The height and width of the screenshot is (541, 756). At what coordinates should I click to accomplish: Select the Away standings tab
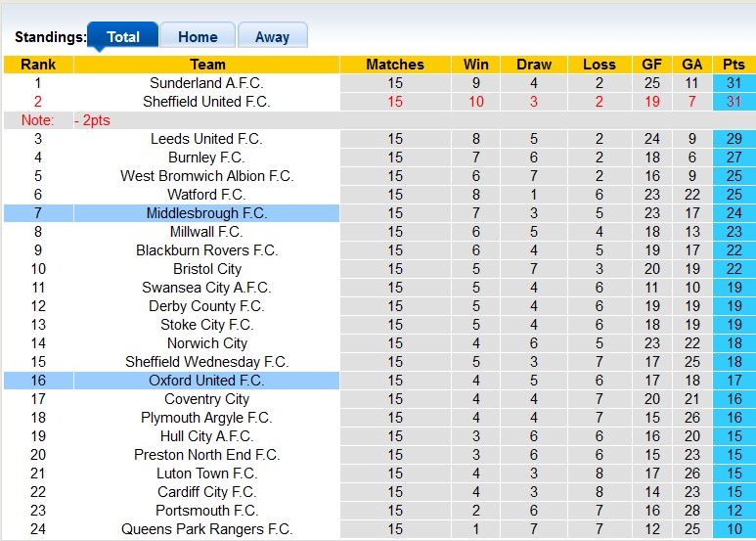[x=272, y=37]
